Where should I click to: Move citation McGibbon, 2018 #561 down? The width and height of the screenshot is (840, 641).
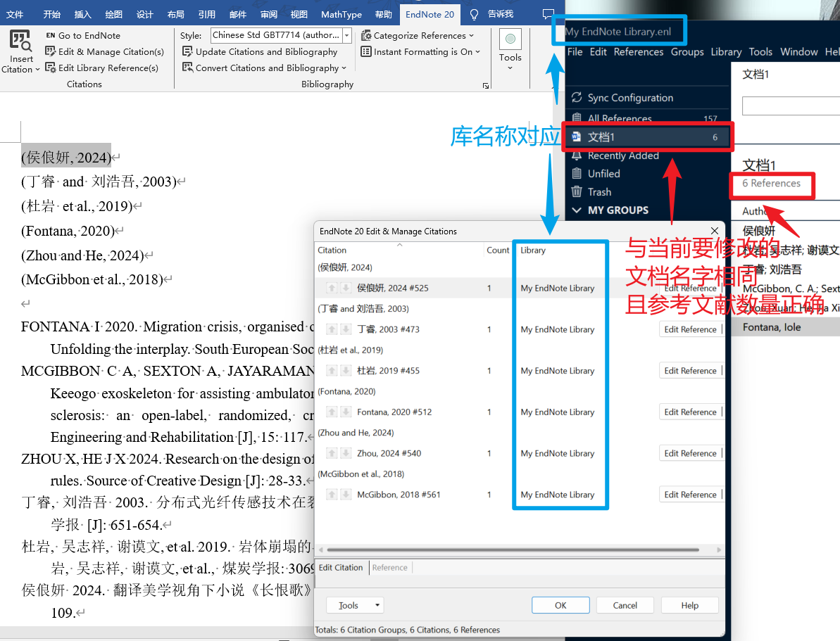click(x=346, y=495)
